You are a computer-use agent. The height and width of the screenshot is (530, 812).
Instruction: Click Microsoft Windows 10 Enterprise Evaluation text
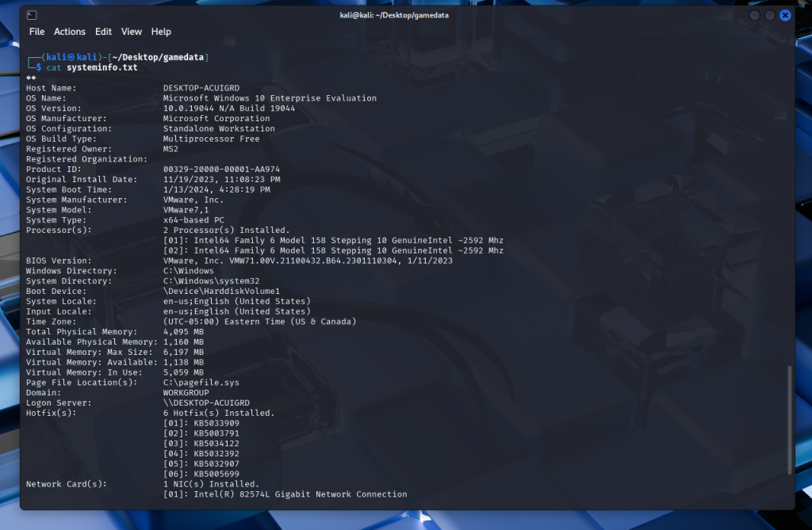tap(270, 97)
